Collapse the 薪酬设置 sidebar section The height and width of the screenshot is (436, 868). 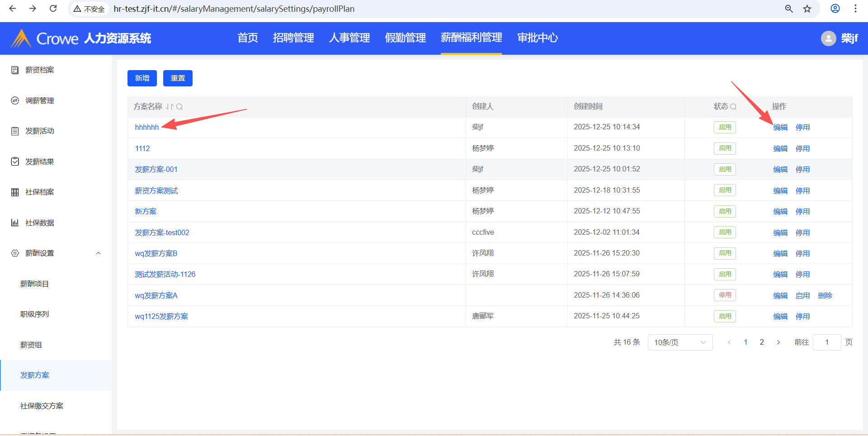tap(98, 253)
